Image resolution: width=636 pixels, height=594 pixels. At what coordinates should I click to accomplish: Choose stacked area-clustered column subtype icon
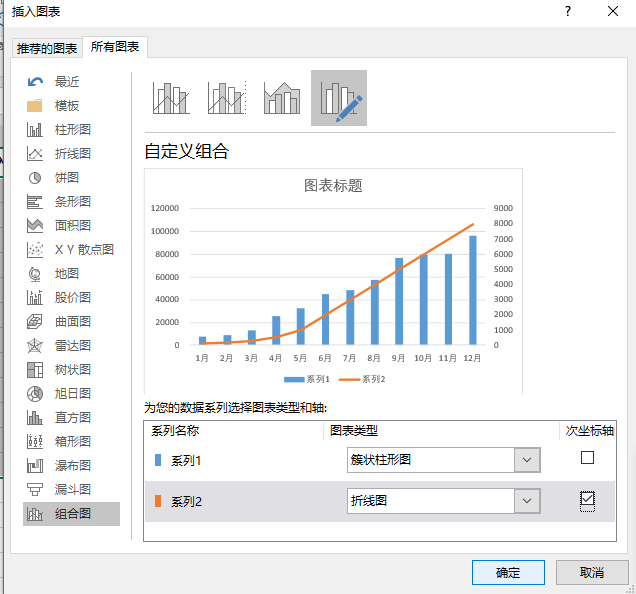pos(282,98)
